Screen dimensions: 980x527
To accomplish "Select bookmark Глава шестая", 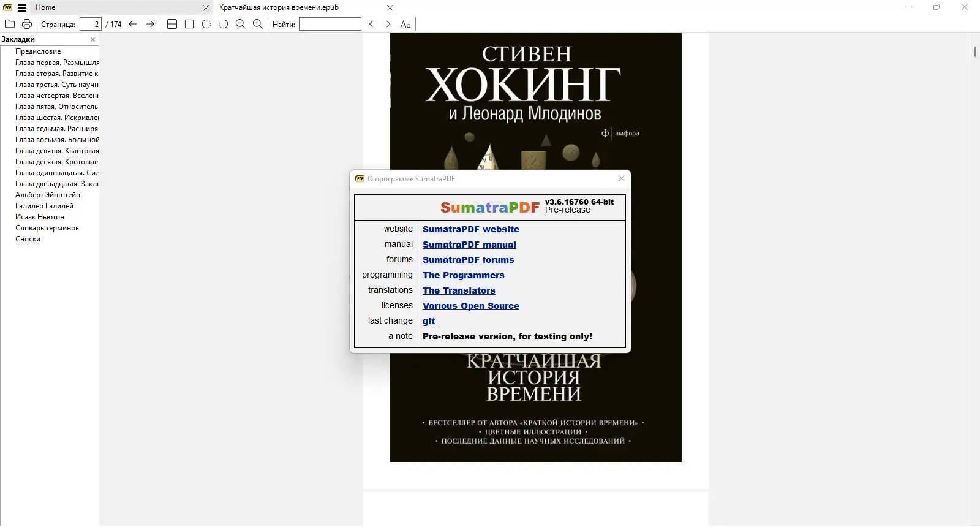I will pyautogui.click(x=57, y=118).
